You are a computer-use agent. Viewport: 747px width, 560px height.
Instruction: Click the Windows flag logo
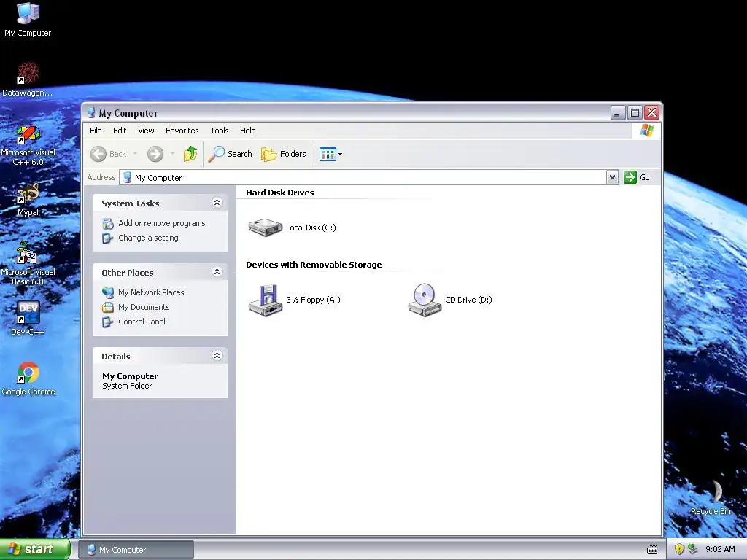646,130
